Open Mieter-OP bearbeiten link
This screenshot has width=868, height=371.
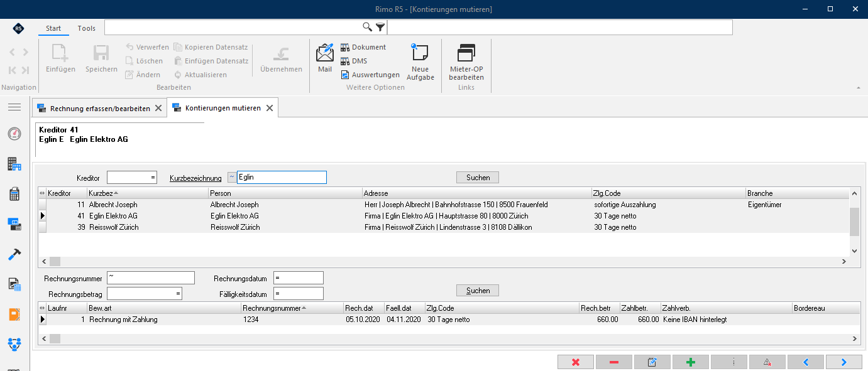(x=466, y=62)
